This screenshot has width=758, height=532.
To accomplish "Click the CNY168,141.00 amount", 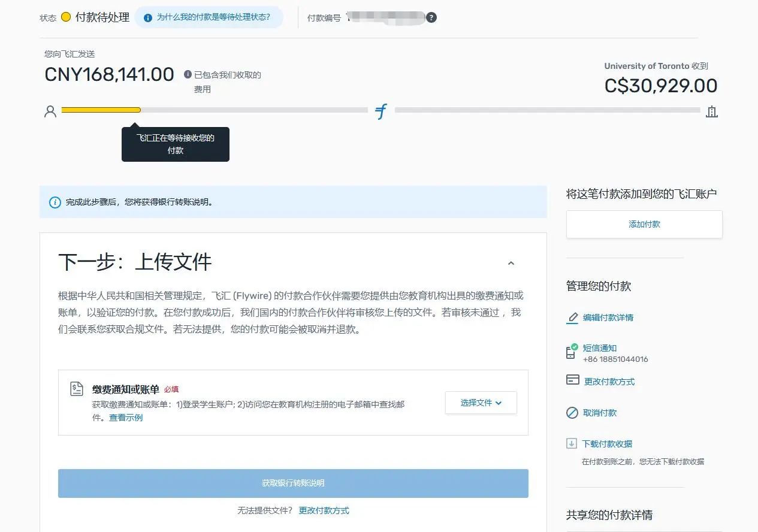I will tap(110, 74).
